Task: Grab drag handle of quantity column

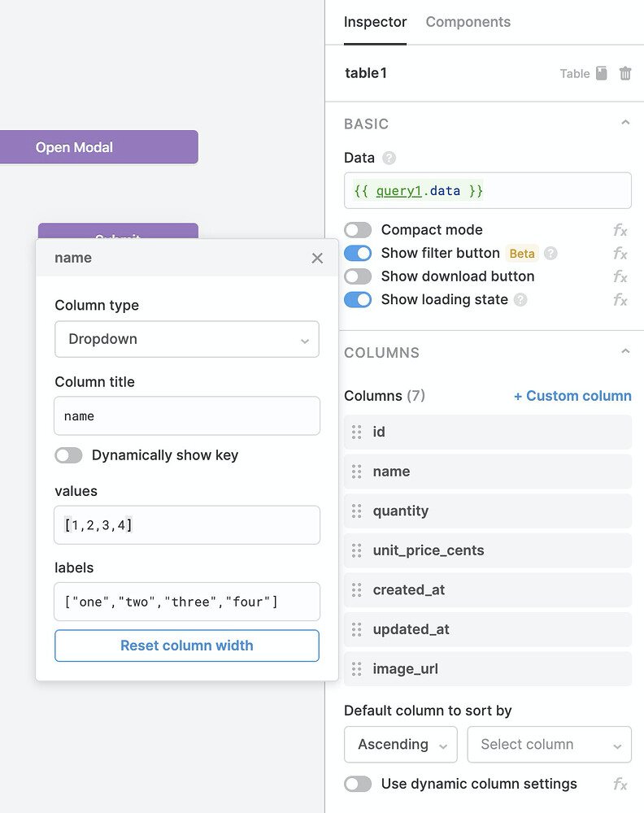Action: click(356, 511)
